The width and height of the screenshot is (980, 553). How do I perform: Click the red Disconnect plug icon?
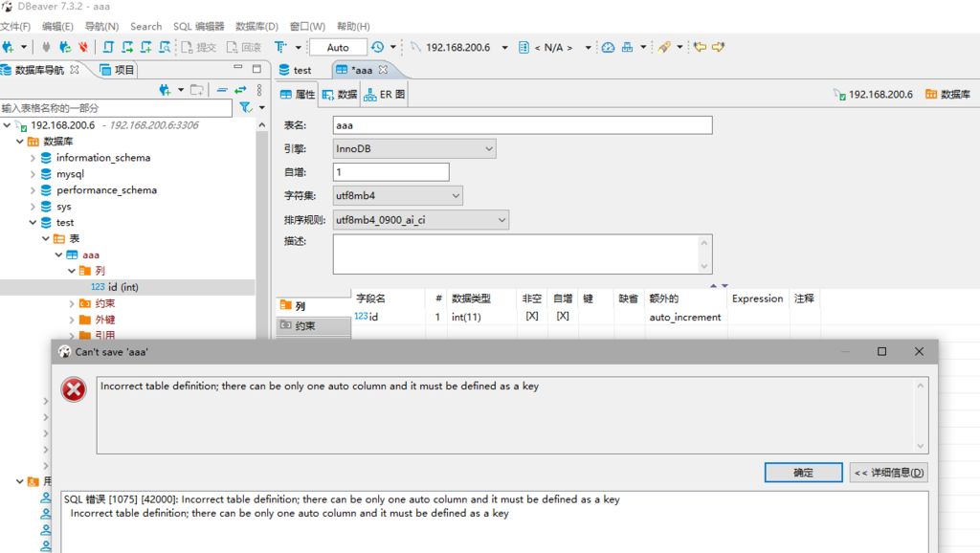pyautogui.click(x=83, y=47)
